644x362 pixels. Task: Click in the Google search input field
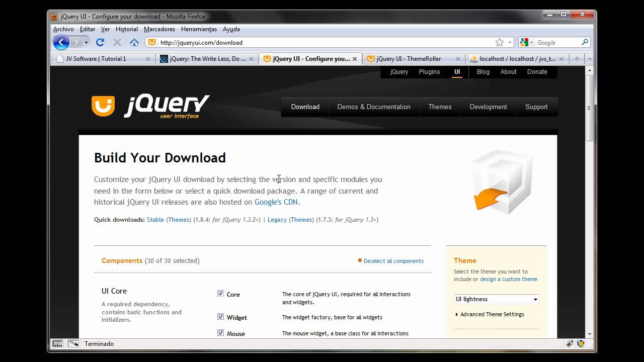tap(557, 42)
